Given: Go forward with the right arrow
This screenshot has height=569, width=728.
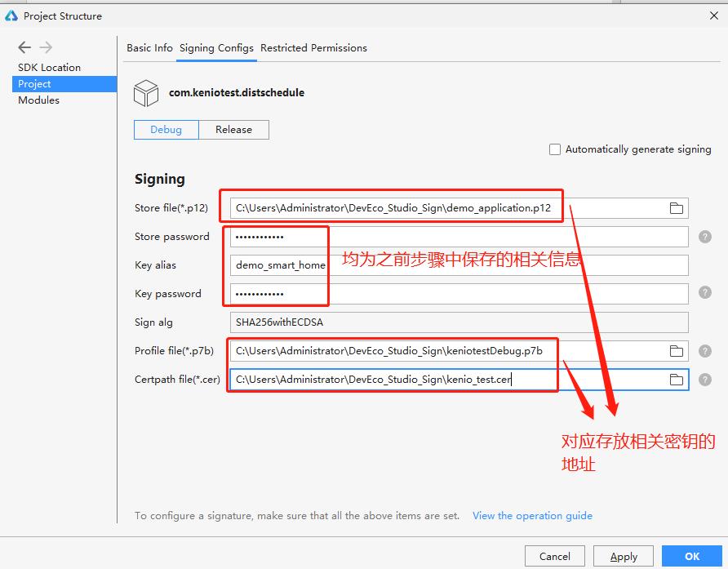Looking at the screenshot, I should coord(46,47).
